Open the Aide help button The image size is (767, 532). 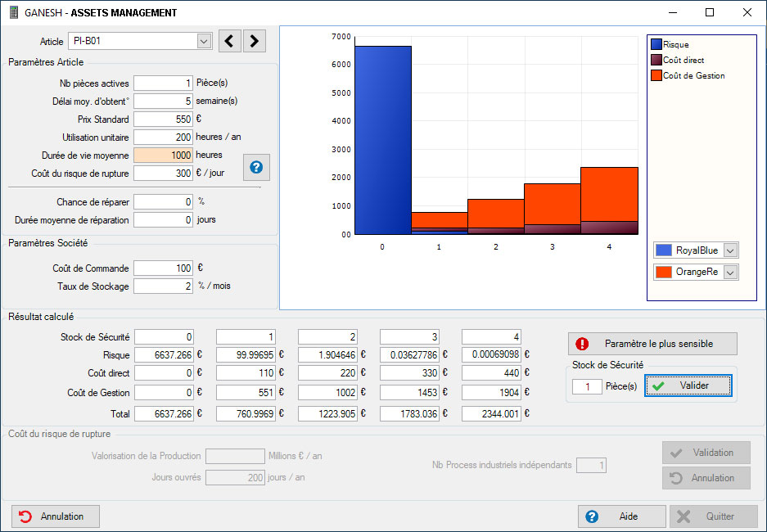coord(620,516)
